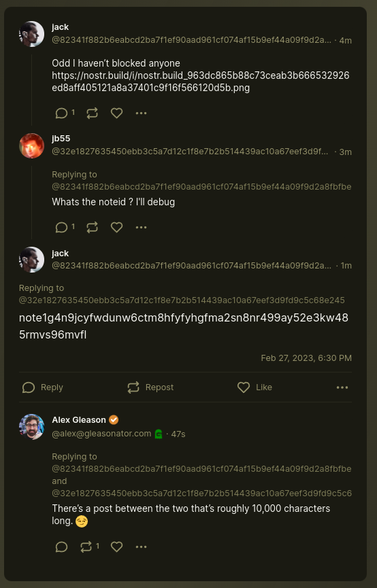Open more options on jack's first post
This screenshot has width=377, height=588.
(x=141, y=114)
